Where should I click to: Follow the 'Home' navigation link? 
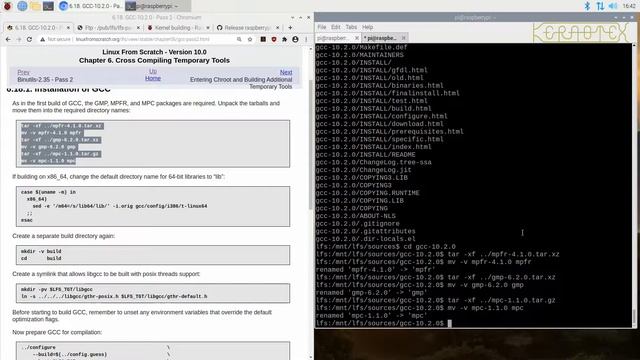click(153, 78)
